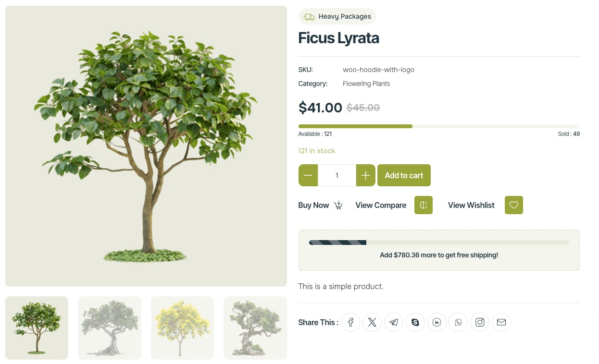Image resolution: width=599 pixels, height=364 pixels.
Task: Increase quantity with the plus button
Action: click(365, 175)
